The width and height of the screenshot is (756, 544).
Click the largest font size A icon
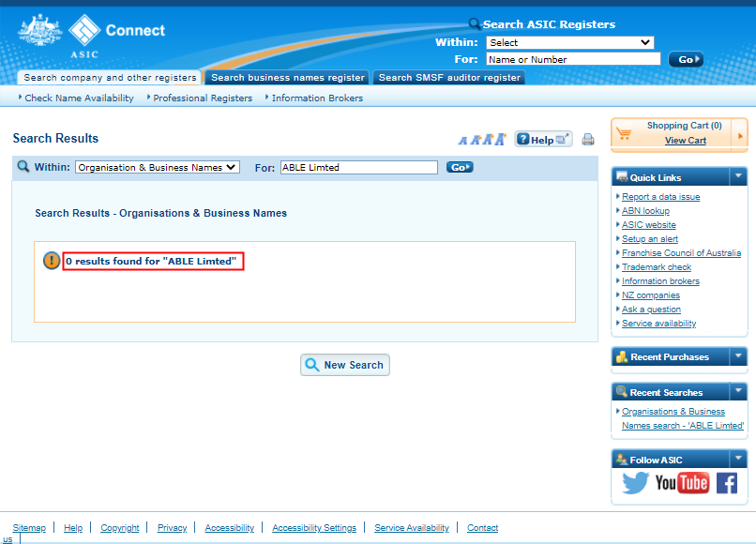pyautogui.click(x=501, y=140)
